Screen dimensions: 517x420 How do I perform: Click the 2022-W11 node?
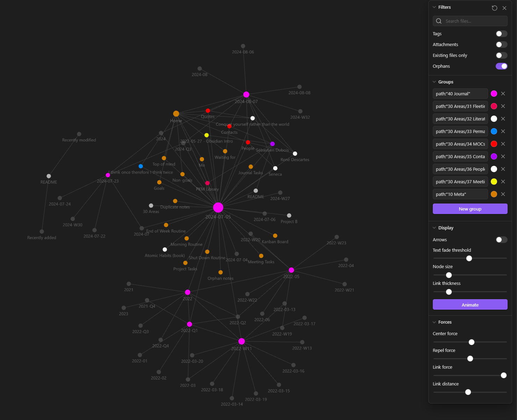(242, 341)
